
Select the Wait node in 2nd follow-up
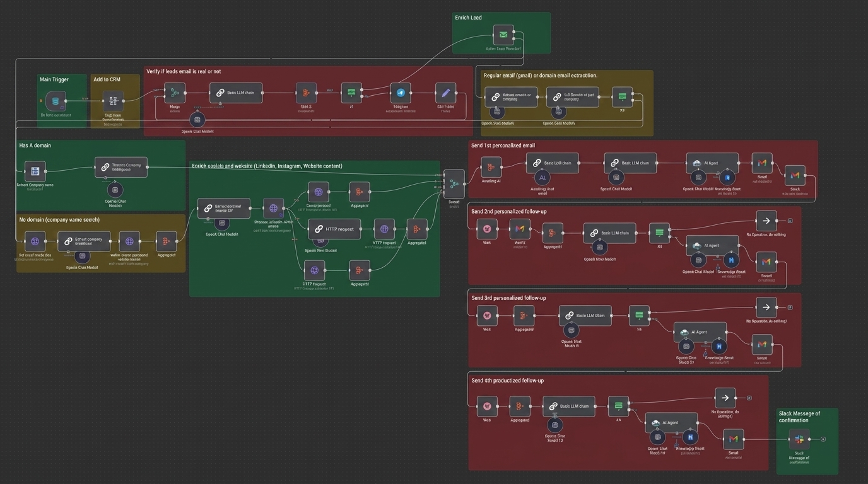487,229
